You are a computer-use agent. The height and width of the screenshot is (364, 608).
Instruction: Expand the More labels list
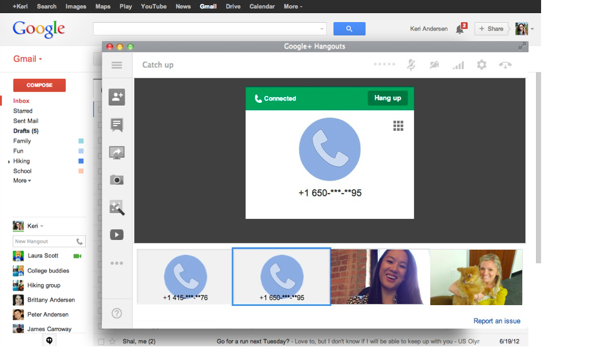coord(22,181)
